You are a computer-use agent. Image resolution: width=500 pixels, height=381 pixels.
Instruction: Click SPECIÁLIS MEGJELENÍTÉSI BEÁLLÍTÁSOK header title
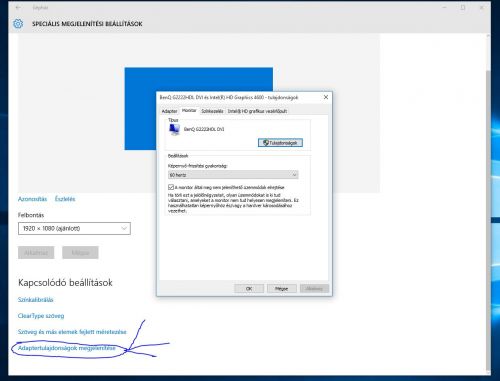click(87, 24)
